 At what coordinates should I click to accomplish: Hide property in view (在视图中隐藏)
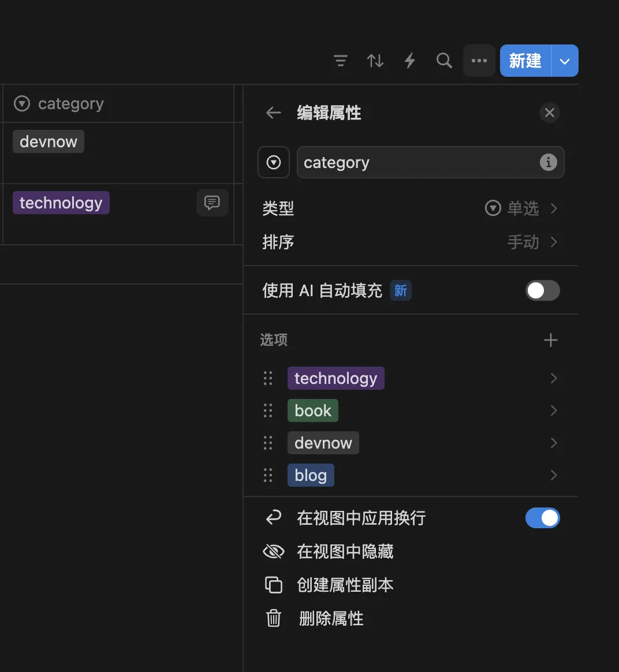pyautogui.click(x=345, y=551)
